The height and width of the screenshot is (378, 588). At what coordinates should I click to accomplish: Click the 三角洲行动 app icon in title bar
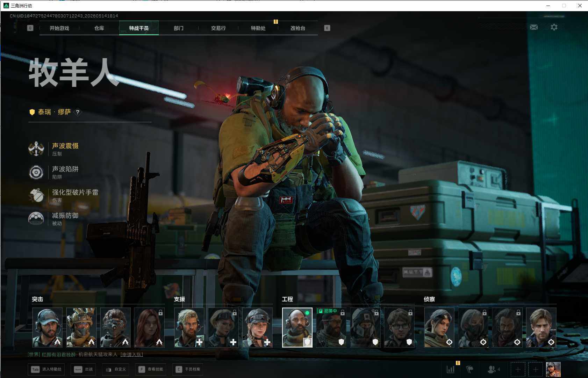6,6
